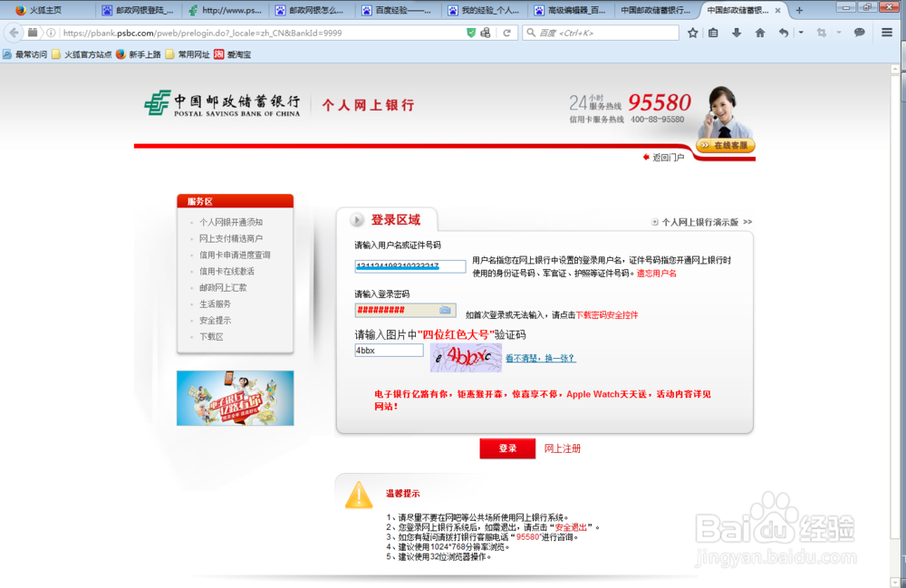Click the Baidu search box
Image resolution: width=906 pixels, height=588 pixels.
[601, 33]
